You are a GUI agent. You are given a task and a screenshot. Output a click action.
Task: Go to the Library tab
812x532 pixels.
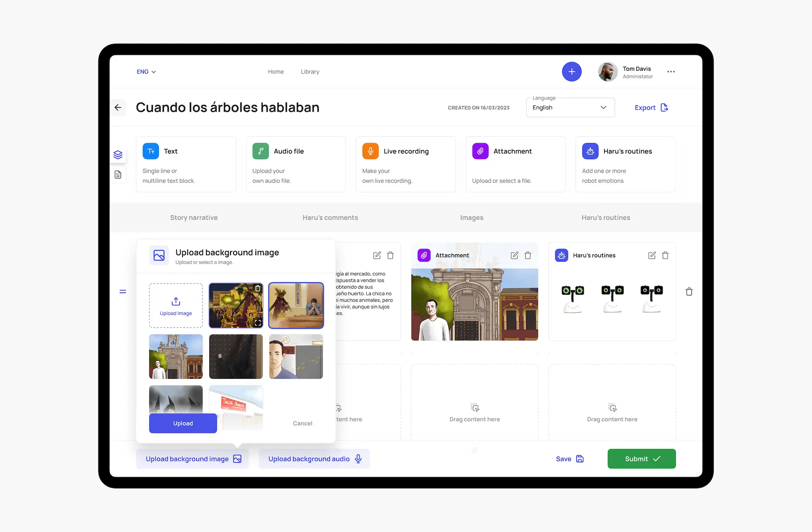click(310, 72)
